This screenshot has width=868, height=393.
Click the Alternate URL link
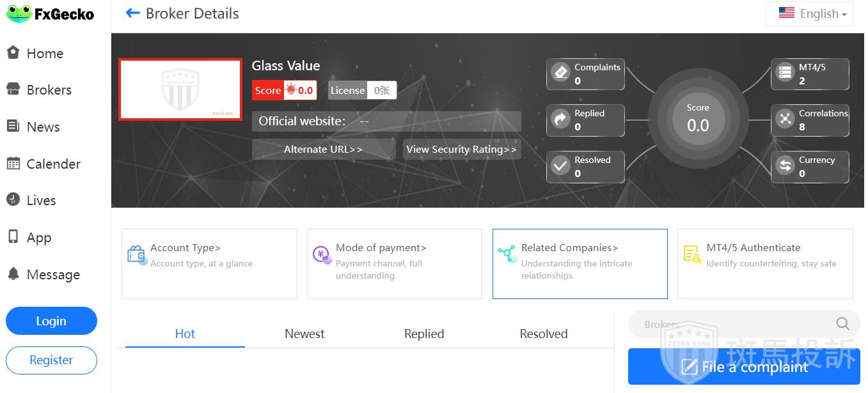tap(324, 150)
